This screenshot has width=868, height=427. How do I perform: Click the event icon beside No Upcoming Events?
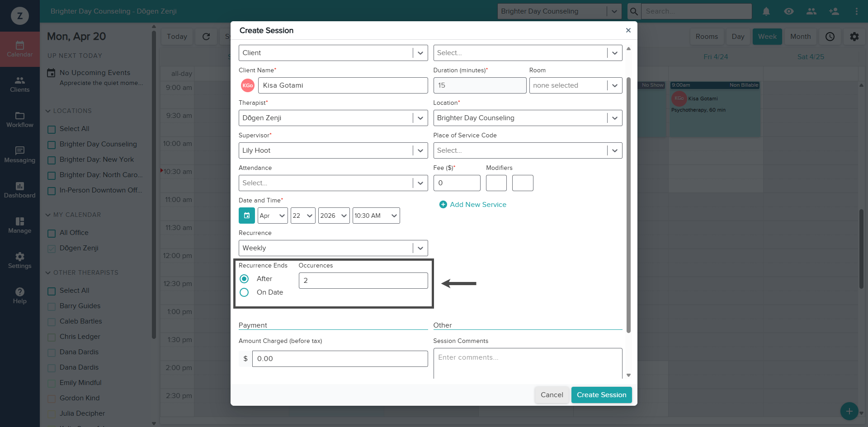tap(52, 73)
